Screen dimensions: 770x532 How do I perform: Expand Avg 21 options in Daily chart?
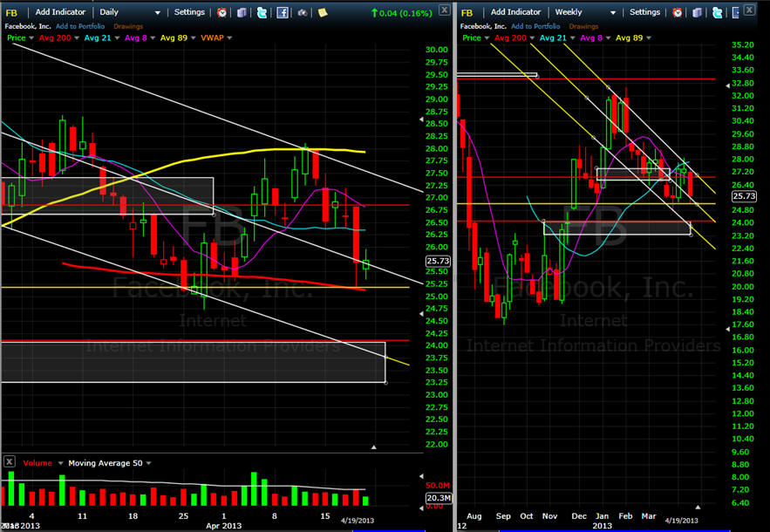[x=117, y=38]
